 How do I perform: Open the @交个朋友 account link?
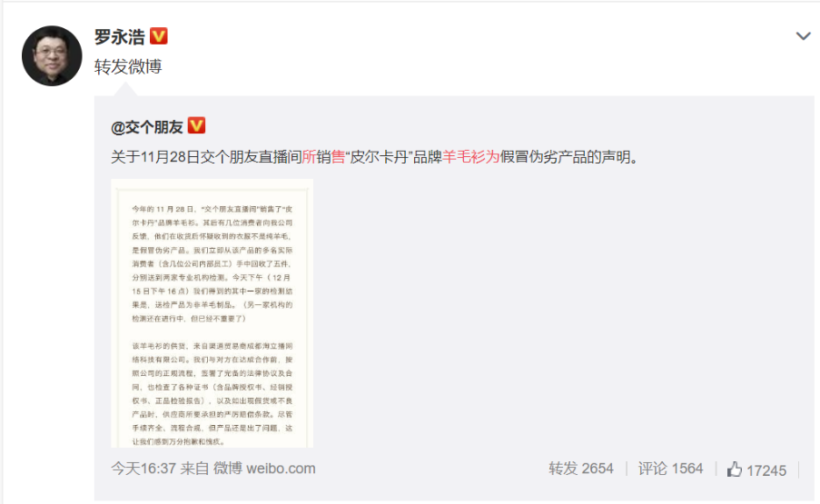(x=147, y=126)
